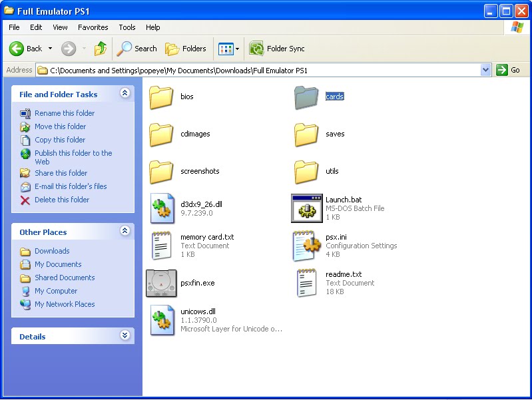Click E-mail this folder's files link
Image resolution: width=532 pixels, height=400 pixels.
click(x=71, y=186)
